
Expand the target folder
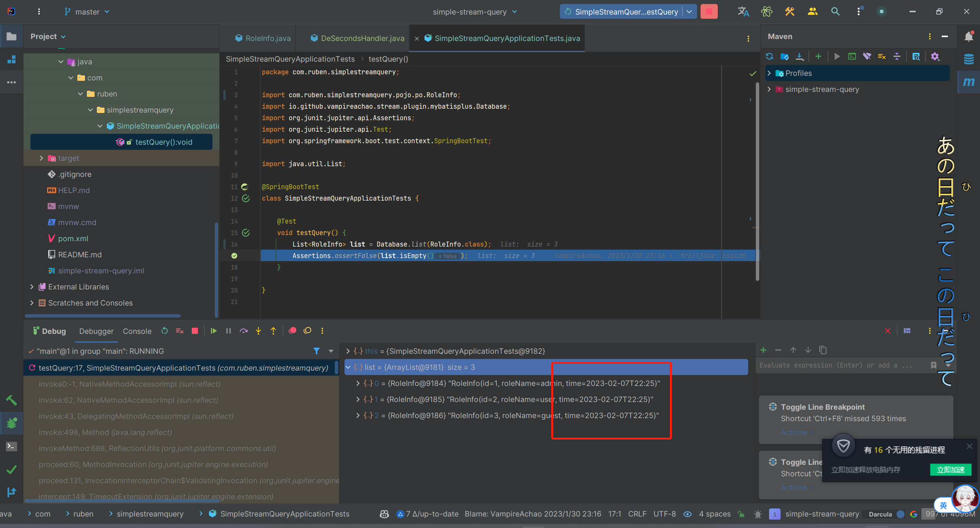(x=41, y=158)
